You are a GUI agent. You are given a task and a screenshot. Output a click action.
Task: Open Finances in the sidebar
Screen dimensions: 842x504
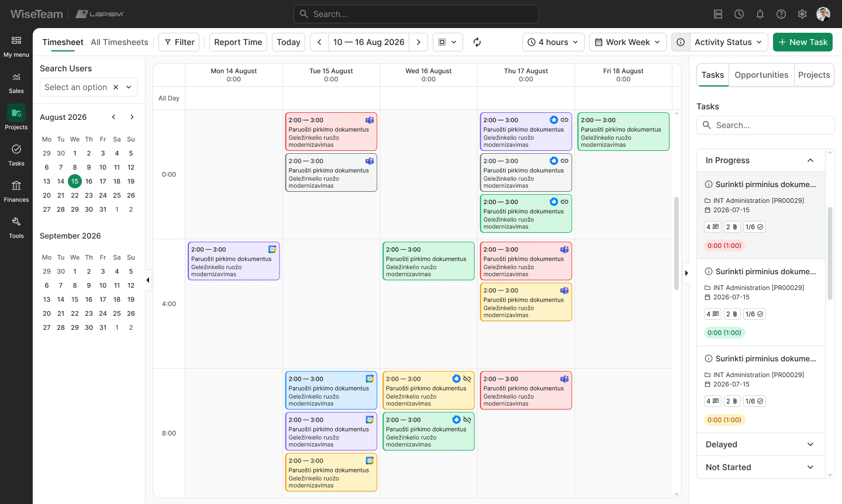click(x=16, y=192)
